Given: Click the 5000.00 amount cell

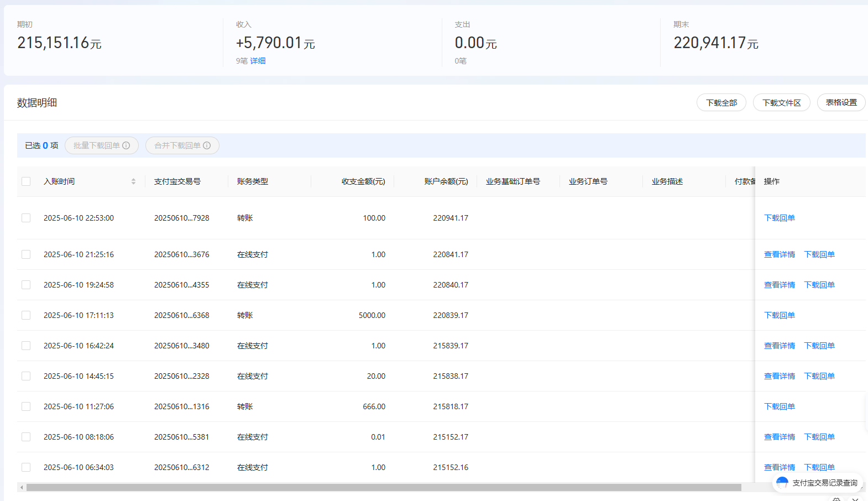Looking at the screenshot, I should (372, 315).
